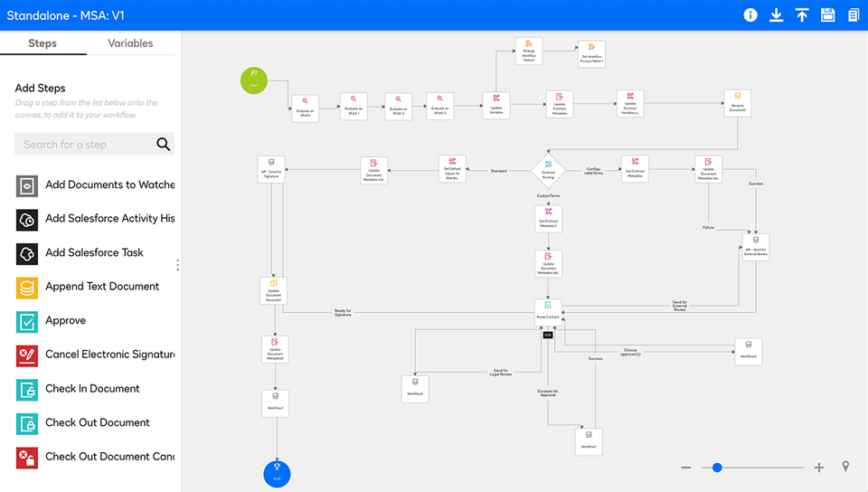Open the Steps tab

pyautogui.click(x=42, y=43)
